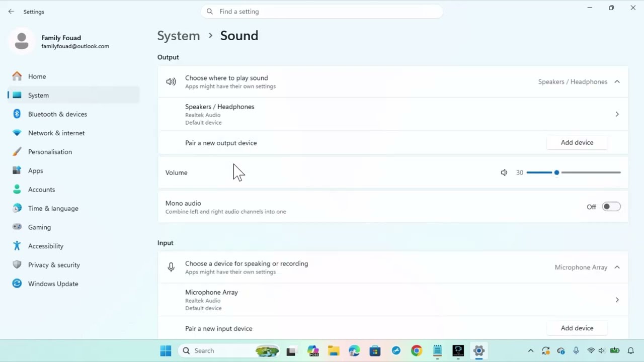This screenshot has height=362, width=644.
Task: Launch Google Chrome from the taskbar
Action: [x=416, y=351]
